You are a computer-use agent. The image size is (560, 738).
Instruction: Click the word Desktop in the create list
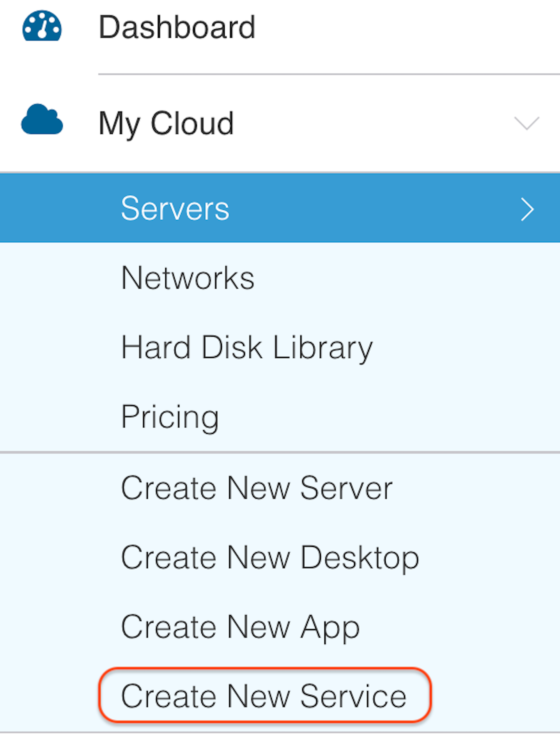click(x=360, y=558)
